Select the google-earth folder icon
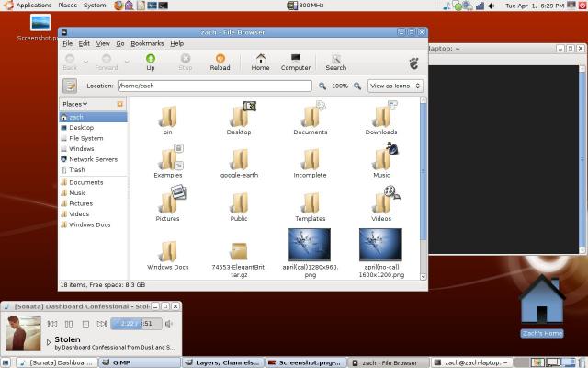588x368 pixels. (x=239, y=159)
